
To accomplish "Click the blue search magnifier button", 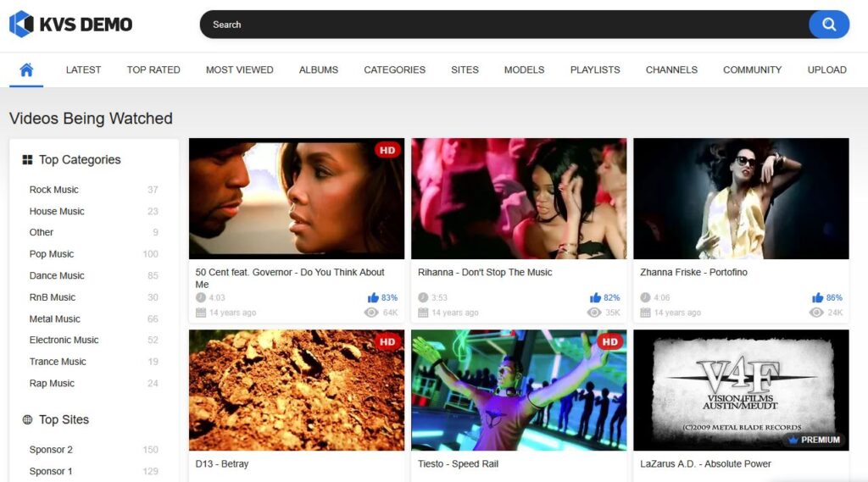I will tap(829, 25).
